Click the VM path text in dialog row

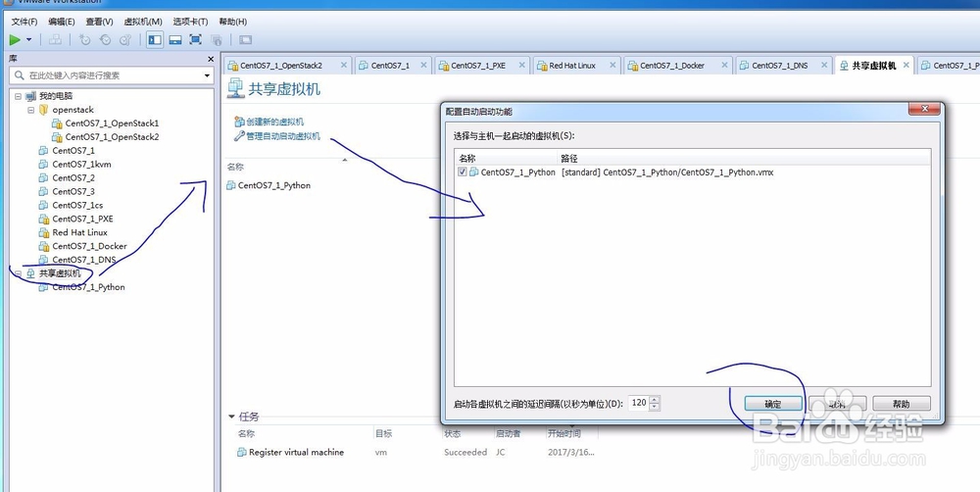666,172
